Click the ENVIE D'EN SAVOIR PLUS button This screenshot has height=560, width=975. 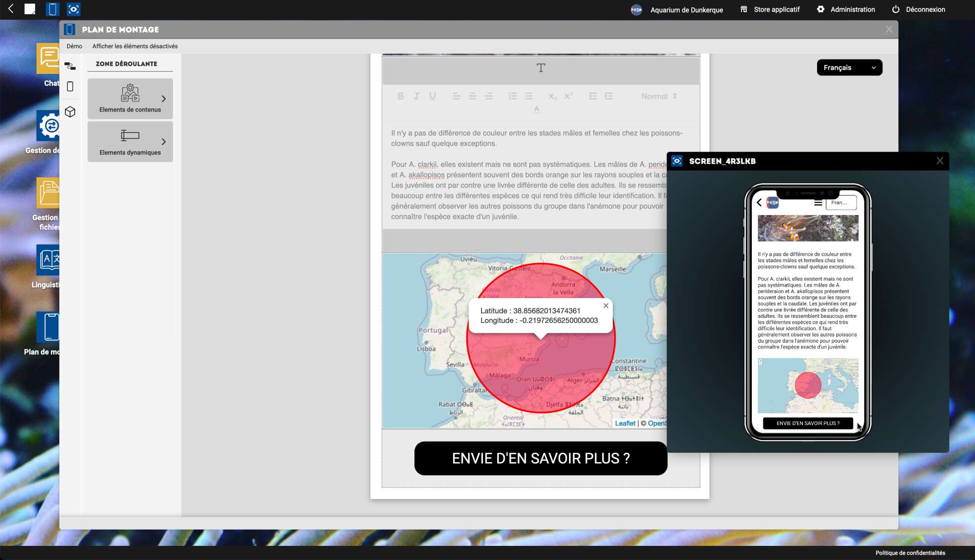[x=541, y=458]
